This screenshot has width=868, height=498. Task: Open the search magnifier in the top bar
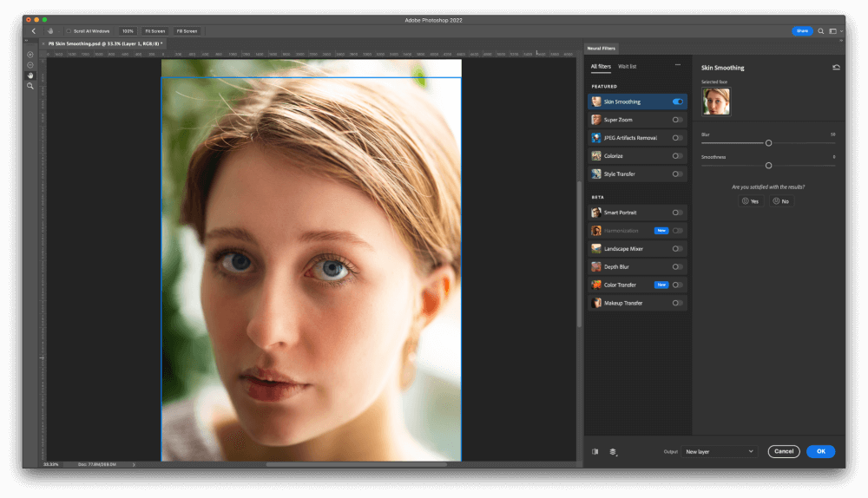[x=821, y=30]
